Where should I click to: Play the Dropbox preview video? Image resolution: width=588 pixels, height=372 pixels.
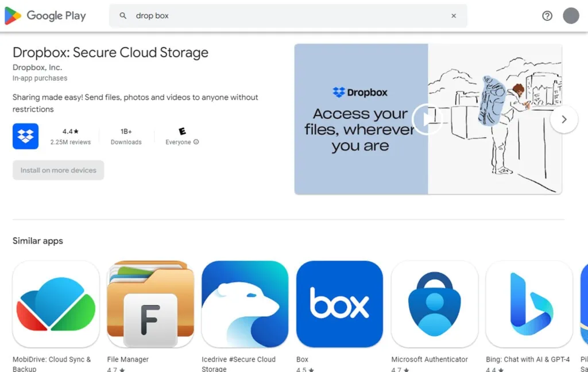(x=427, y=119)
